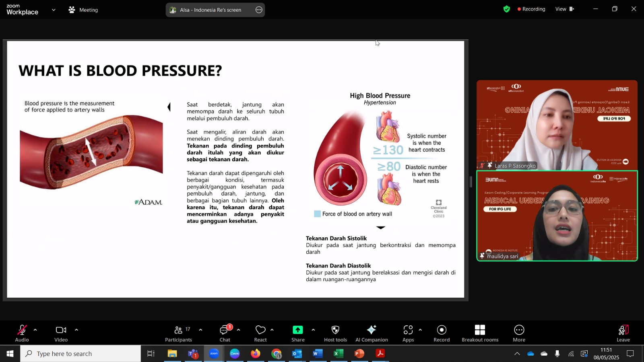Open the View menu
The width and height of the screenshot is (644, 362).
pos(565,9)
